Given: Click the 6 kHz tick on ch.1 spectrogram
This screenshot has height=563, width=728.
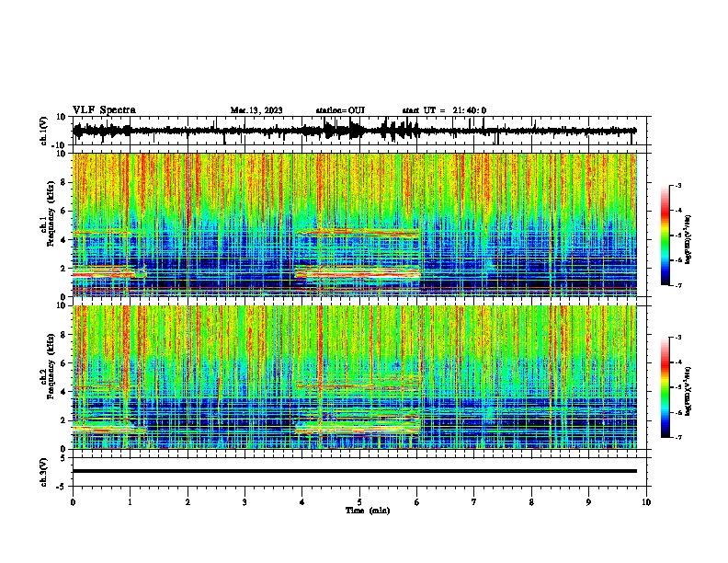Looking at the screenshot, I should coord(63,211).
